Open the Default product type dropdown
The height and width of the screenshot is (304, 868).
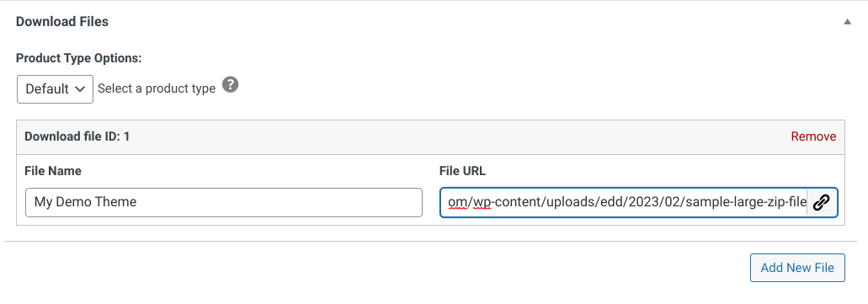pos(56,88)
